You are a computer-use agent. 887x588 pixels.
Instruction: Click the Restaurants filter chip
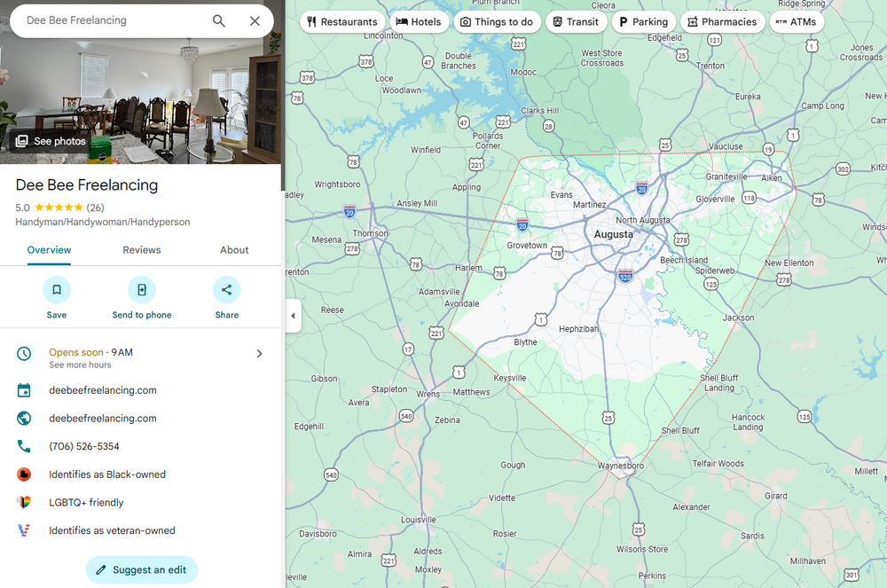342,21
